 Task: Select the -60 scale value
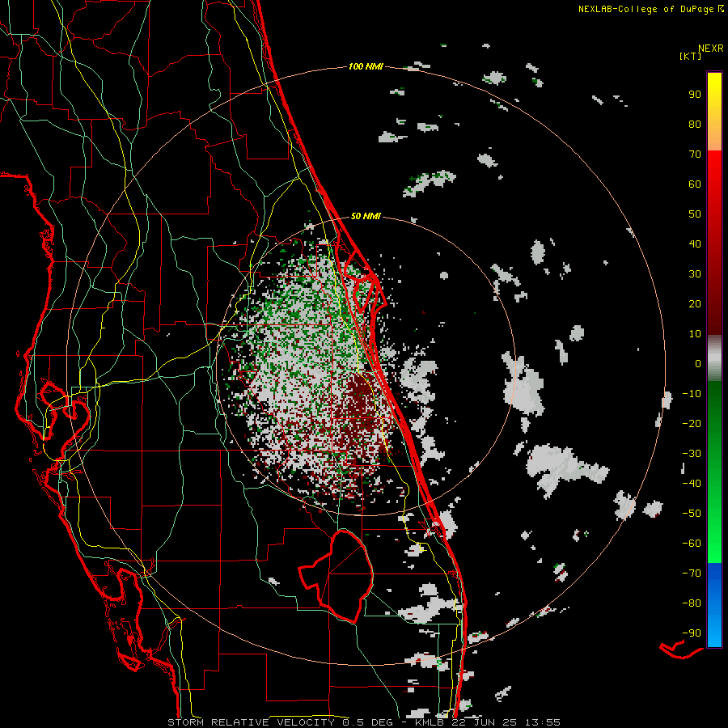pos(692,544)
